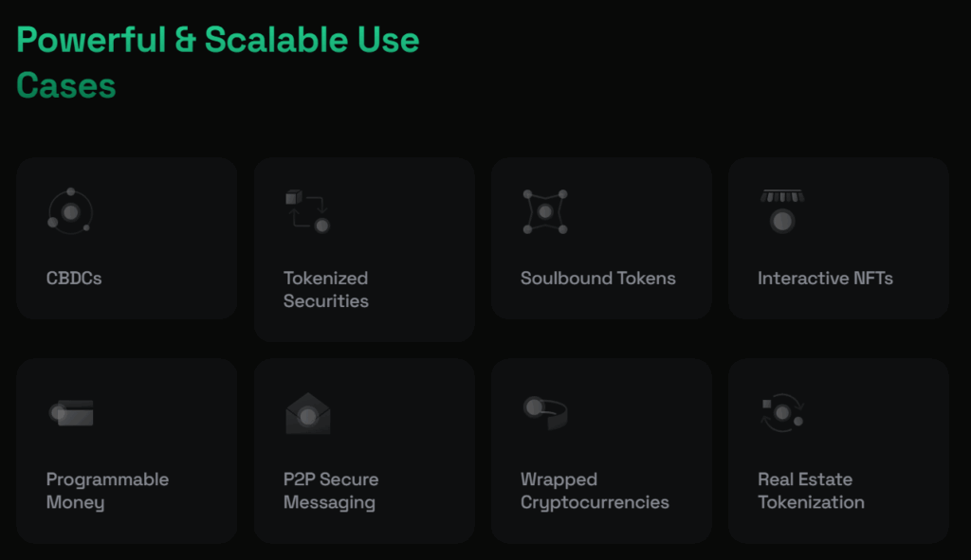Screen dimensions: 971x560
Task: Click the Real Estate Tokenization icon
Action: 782,413
